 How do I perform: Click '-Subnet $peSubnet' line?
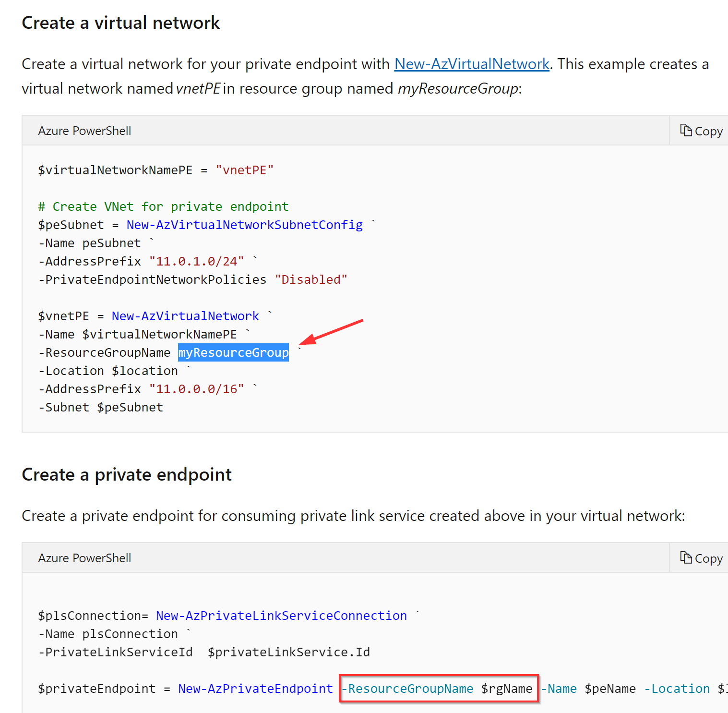tap(101, 407)
